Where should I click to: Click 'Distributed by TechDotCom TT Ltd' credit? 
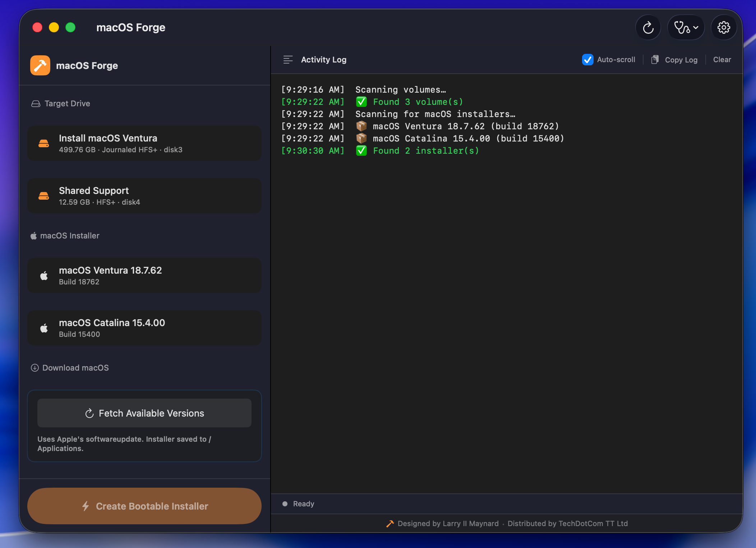click(568, 524)
